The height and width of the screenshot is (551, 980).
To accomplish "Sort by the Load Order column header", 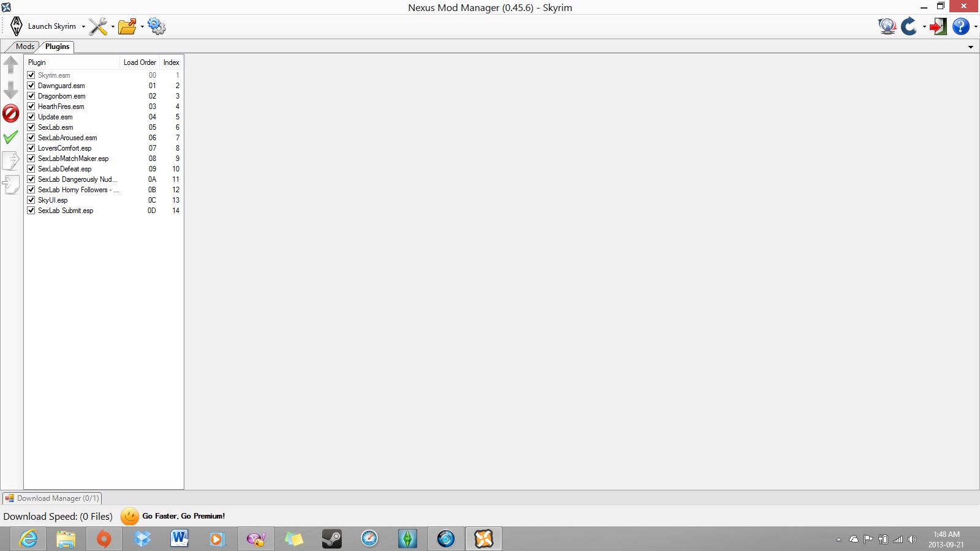I will (x=140, y=62).
